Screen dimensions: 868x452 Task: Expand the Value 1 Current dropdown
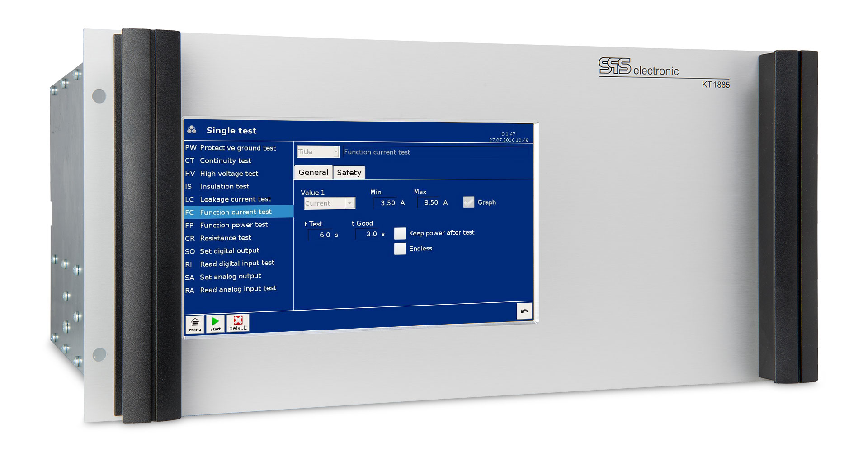(330, 203)
